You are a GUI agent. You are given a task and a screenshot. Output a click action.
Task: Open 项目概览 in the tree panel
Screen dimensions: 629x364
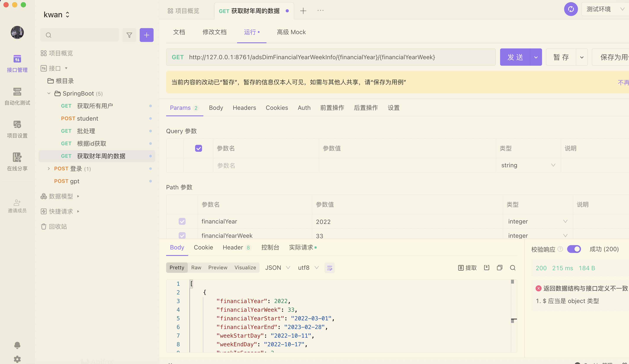coord(57,53)
